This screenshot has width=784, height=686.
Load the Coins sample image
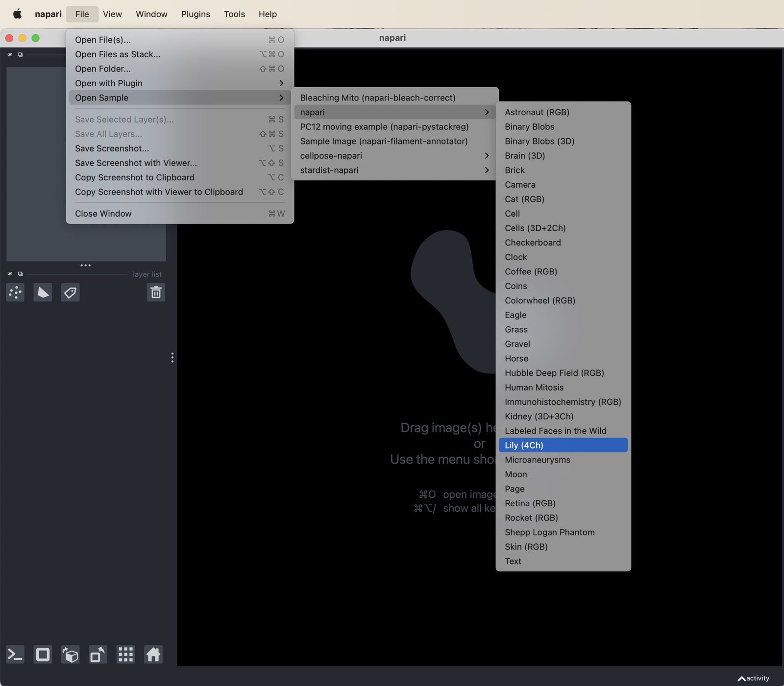pyautogui.click(x=563, y=286)
